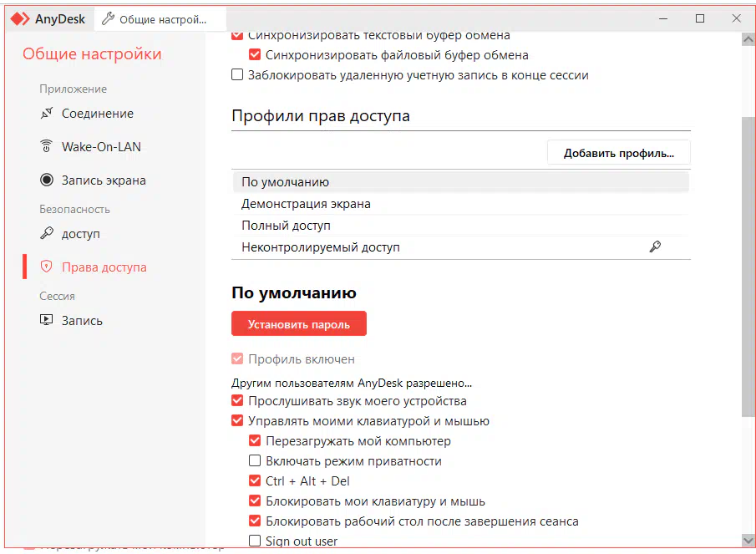Screen dimensions: 756x554
Task: Click the scrollbar up arrow
Action: coord(748,39)
